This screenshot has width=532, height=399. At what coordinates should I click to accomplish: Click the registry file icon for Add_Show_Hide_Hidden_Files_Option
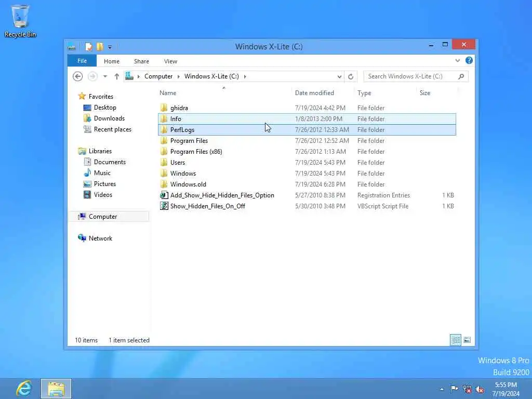(x=164, y=195)
